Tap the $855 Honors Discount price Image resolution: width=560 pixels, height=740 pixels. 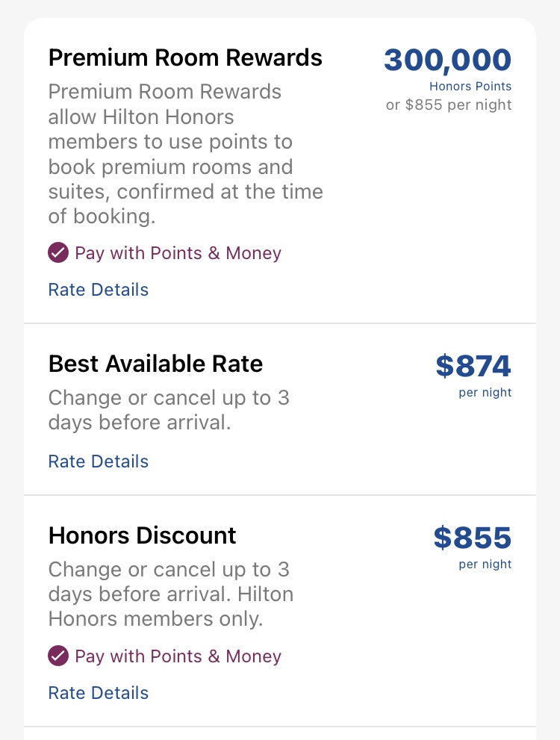point(472,538)
